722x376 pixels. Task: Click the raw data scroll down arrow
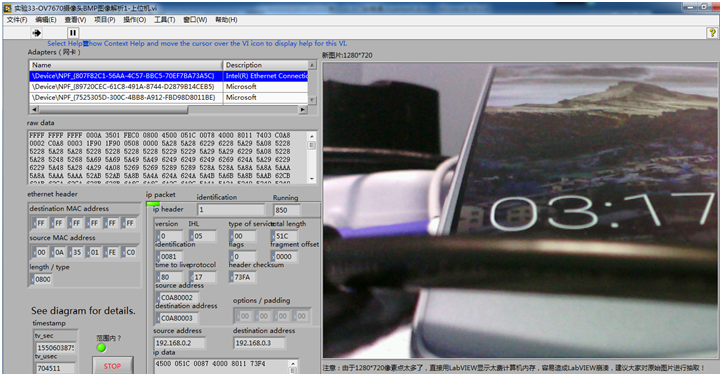tap(312, 179)
